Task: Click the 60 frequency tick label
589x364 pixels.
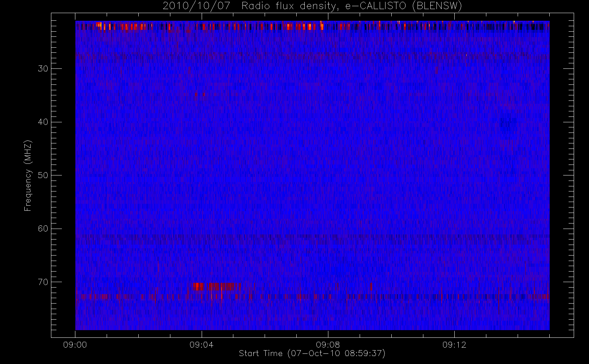Action: [43, 229]
